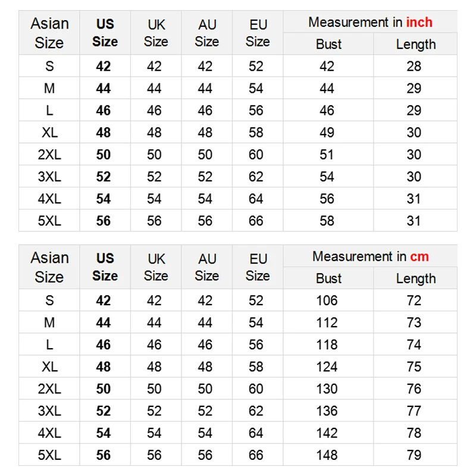Select bust value 124 in cm table

(327, 367)
